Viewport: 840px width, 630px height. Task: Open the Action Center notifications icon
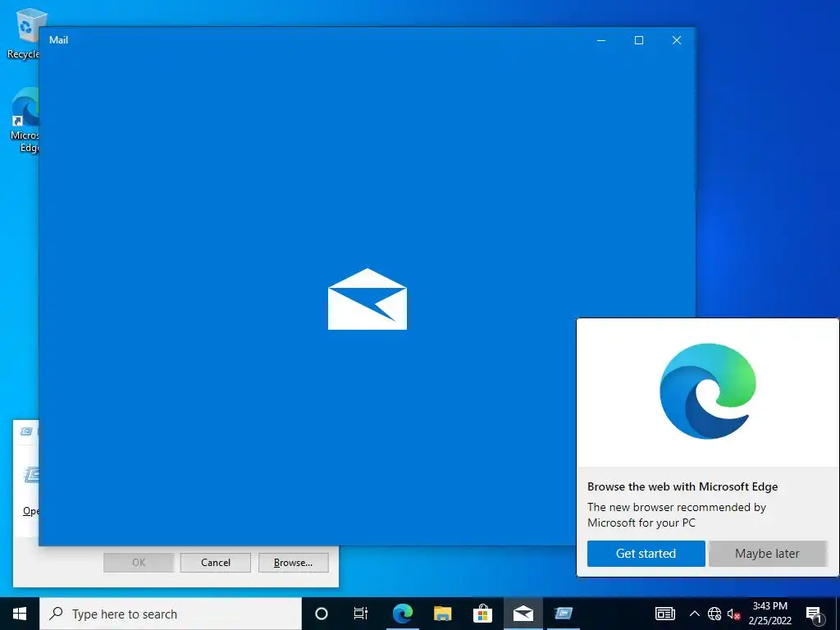[x=814, y=614]
